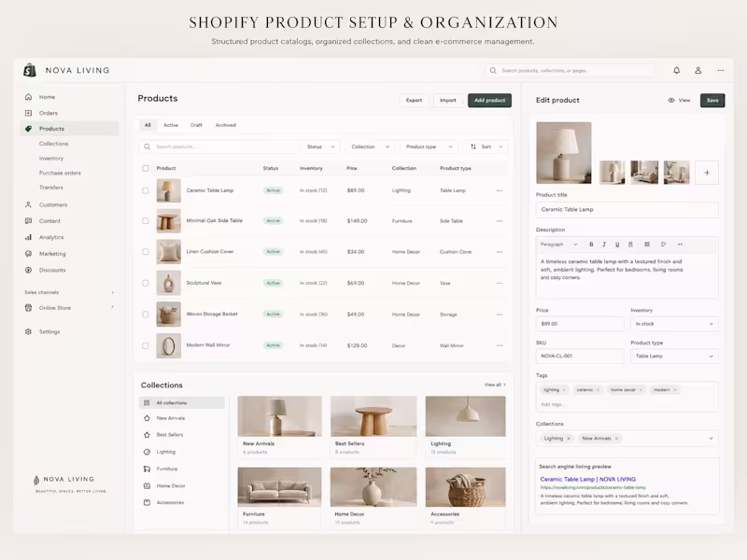
Task: Click the top search products bar
Action: (x=571, y=71)
